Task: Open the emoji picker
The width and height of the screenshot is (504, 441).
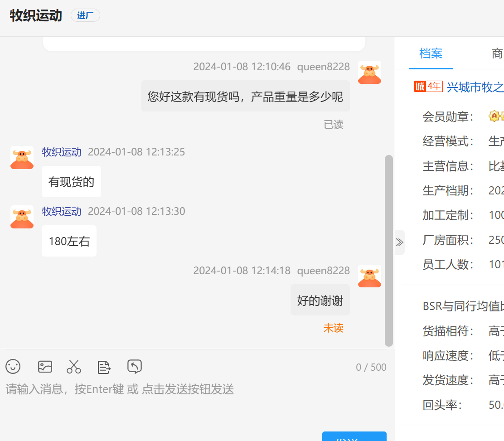Action: point(13,366)
